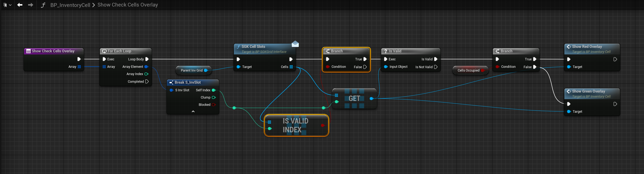Click the forward navigation arrow

click(31, 5)
